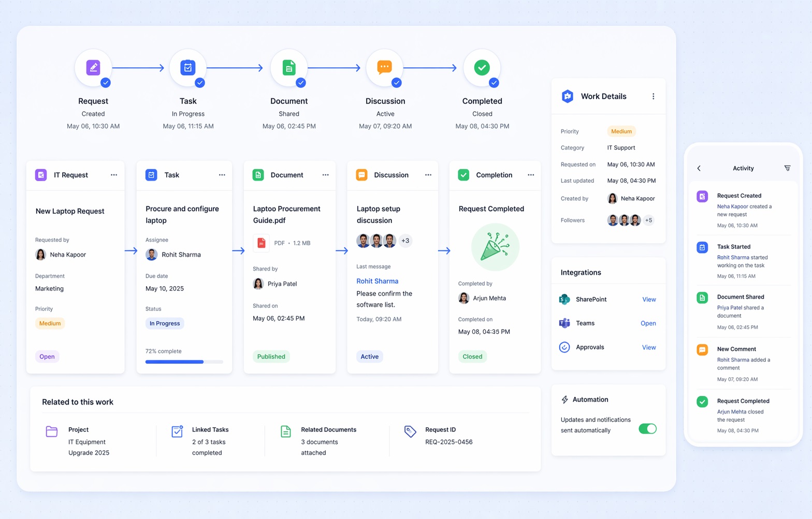Click the Document card header icon
The height and width of the screenshot is (519, 812).
coord(258,175)
